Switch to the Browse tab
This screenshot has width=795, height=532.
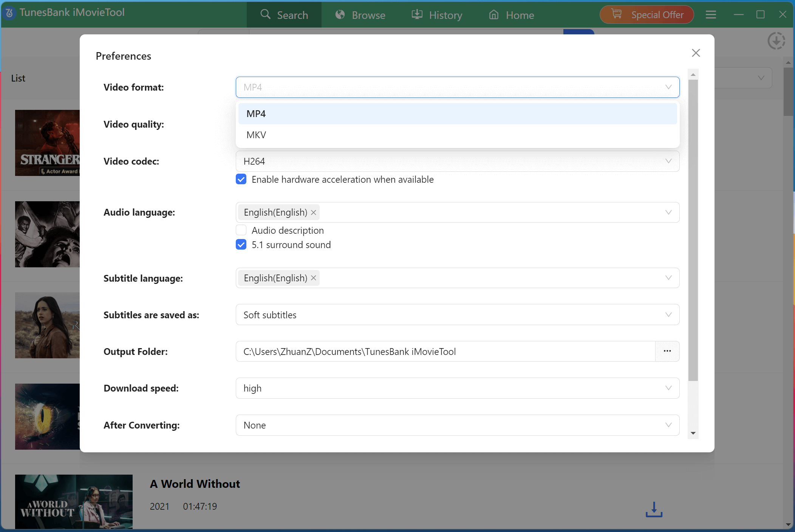tap(360, 15)
